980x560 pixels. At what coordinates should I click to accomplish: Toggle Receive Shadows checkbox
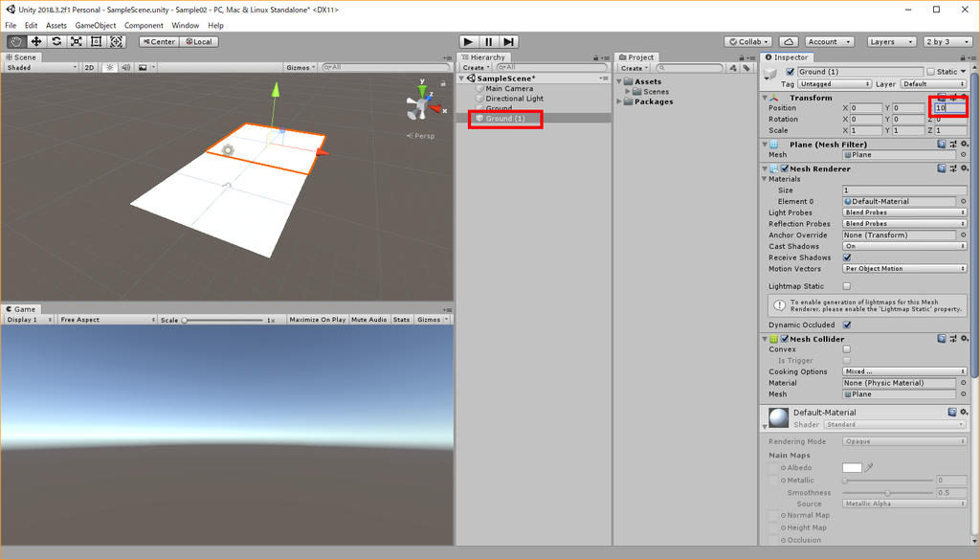pyautogui.click(x=847, y=258)
